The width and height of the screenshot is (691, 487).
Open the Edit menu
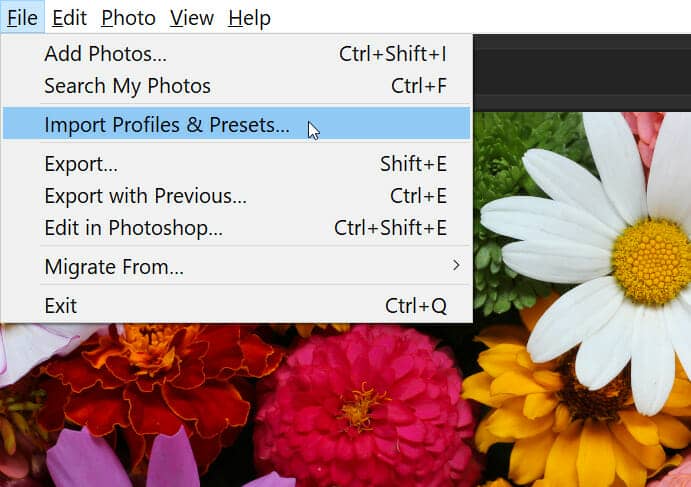click(x=69, y=18)
